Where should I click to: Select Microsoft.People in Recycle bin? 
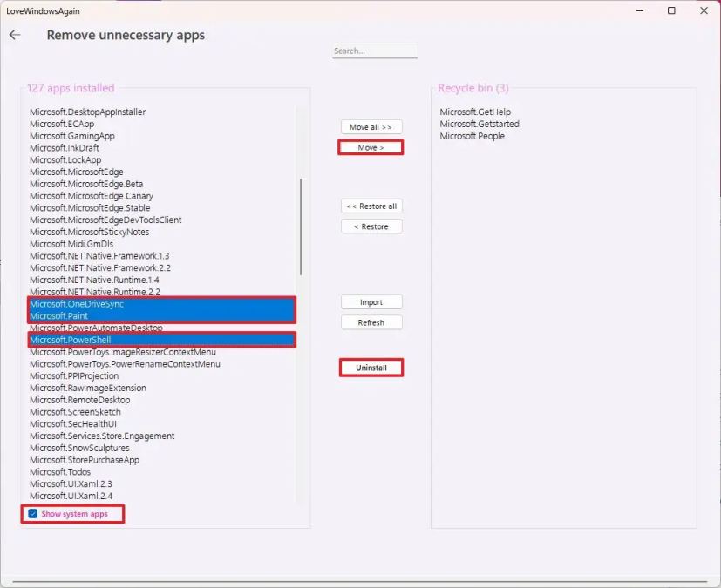473,136
